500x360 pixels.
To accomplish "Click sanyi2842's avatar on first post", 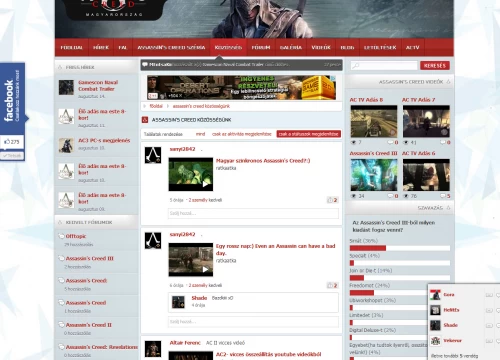I will point(153,155).
